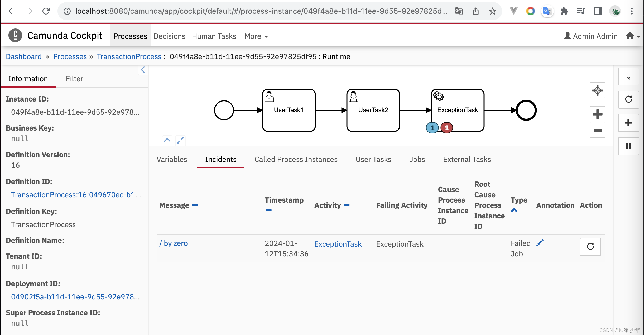
Task: Open the Admin Admin user menu
Action: (x=591, y=36)
